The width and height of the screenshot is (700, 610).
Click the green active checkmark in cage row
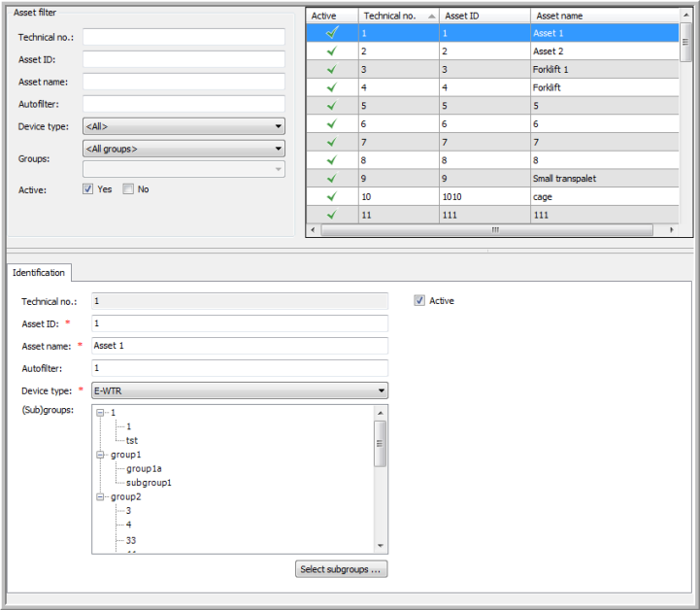[x=331, y=197]
